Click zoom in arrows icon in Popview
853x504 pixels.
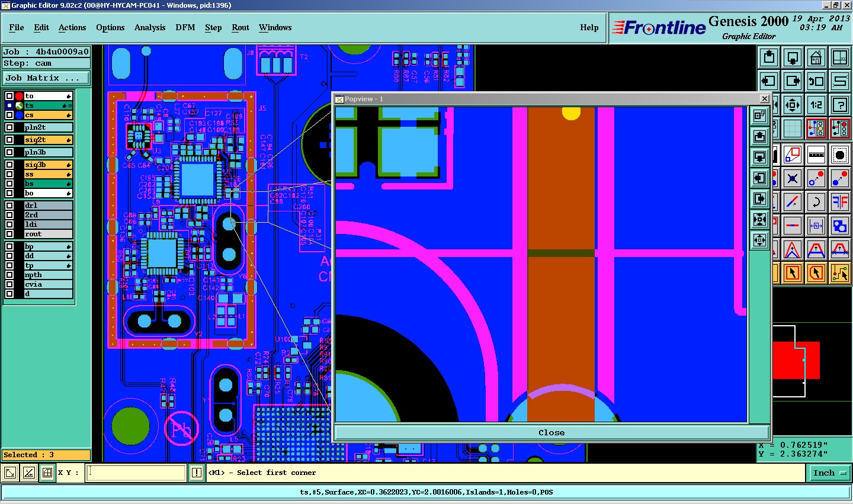click(760, 220)
